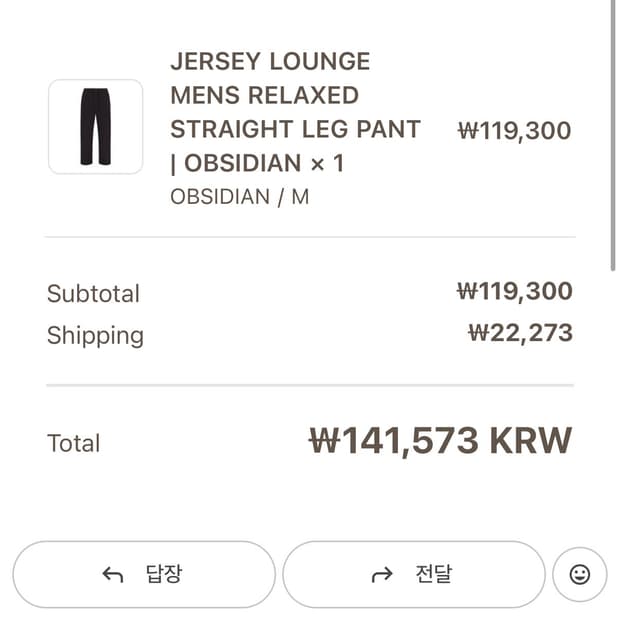620x620 pixels.
Task: Select the Subtotal amount ₩119,300
Action: coord(514,292)
